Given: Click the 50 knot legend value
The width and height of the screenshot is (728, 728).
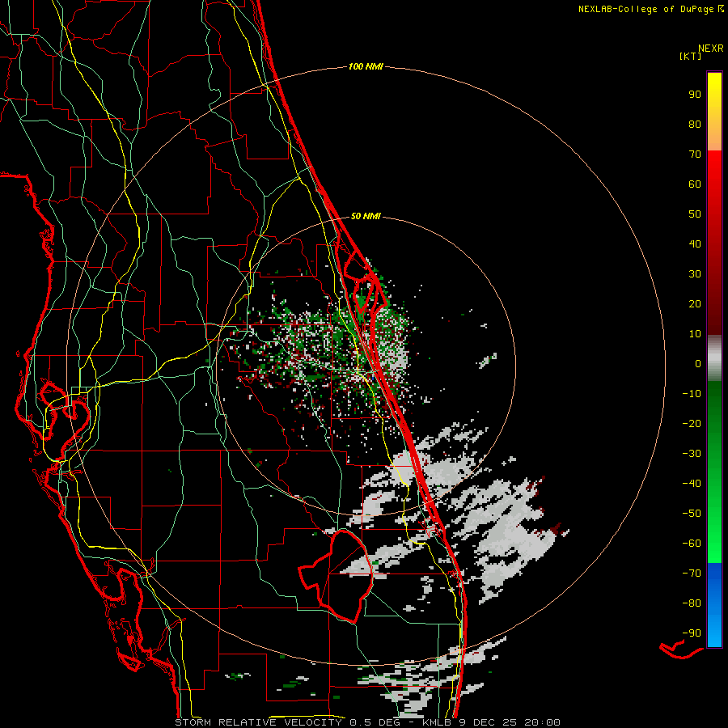Looking at the screenshot, I should tap(695, 214).
